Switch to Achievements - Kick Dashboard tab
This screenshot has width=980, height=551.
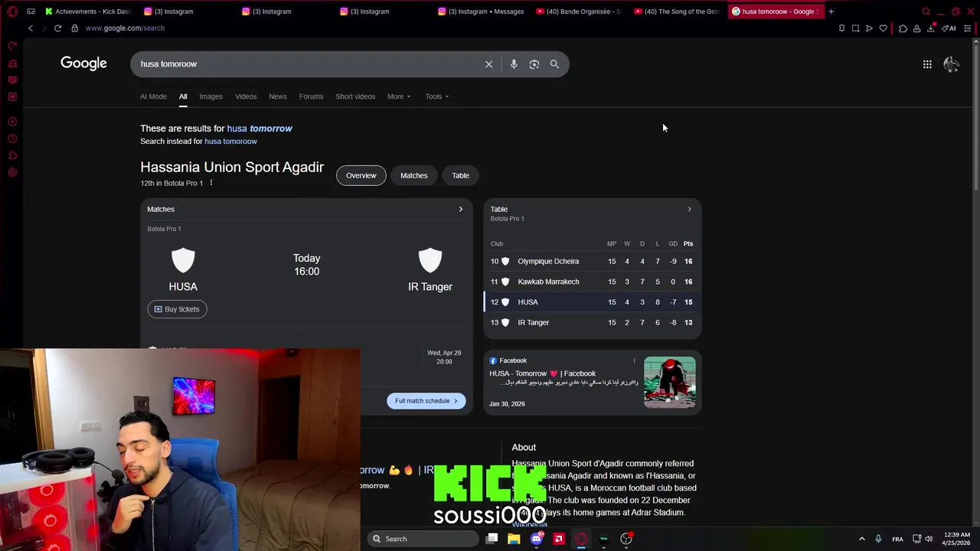click(x=88, y=11)
